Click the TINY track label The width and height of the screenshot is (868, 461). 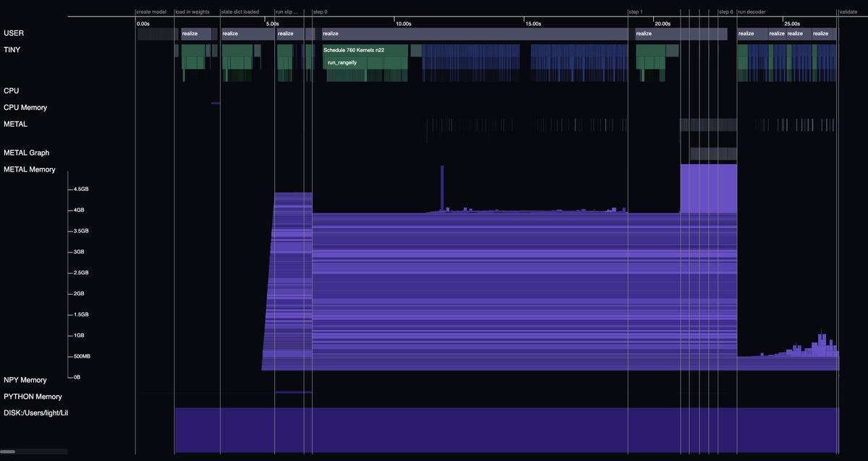tap(12, 50)
